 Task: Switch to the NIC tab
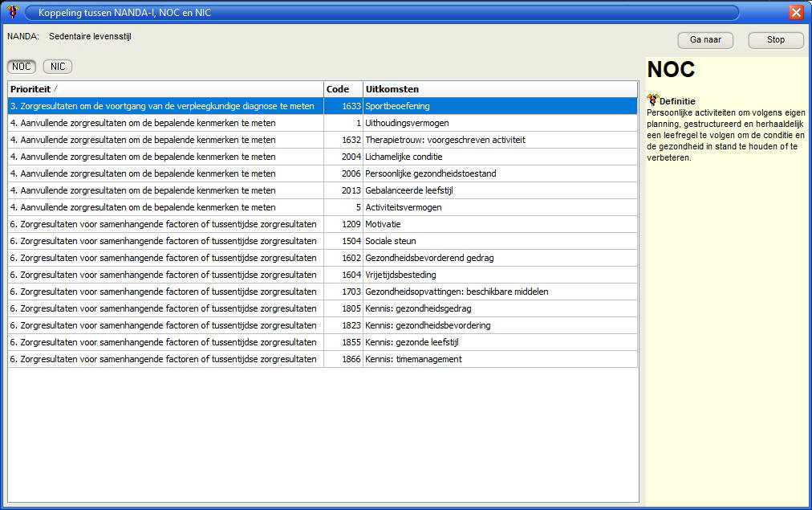[58, 67]
